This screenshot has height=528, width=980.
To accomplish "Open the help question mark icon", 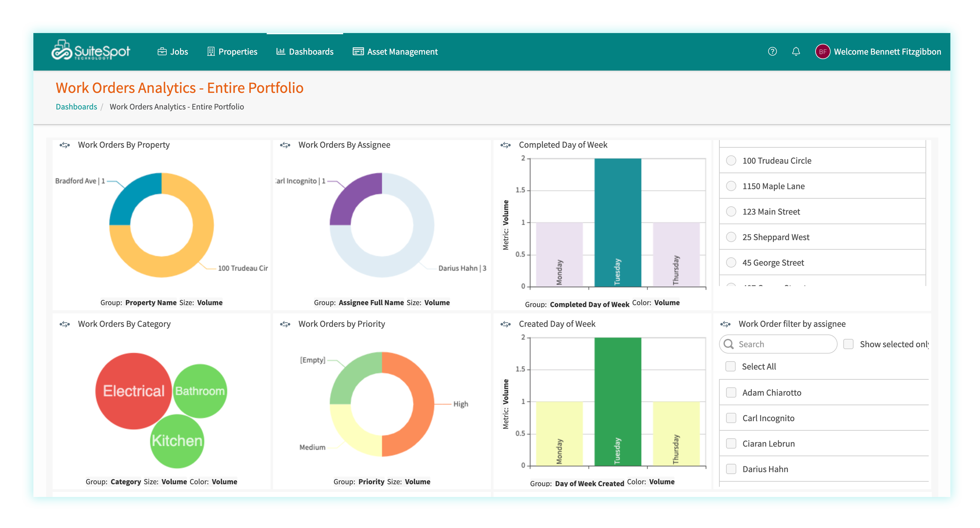I will coord(772,51).
